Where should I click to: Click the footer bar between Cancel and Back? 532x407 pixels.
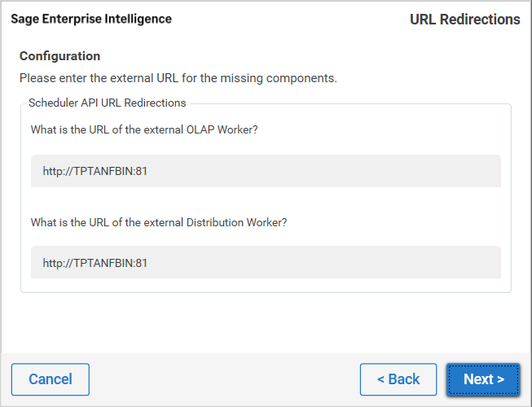point(224,379)
